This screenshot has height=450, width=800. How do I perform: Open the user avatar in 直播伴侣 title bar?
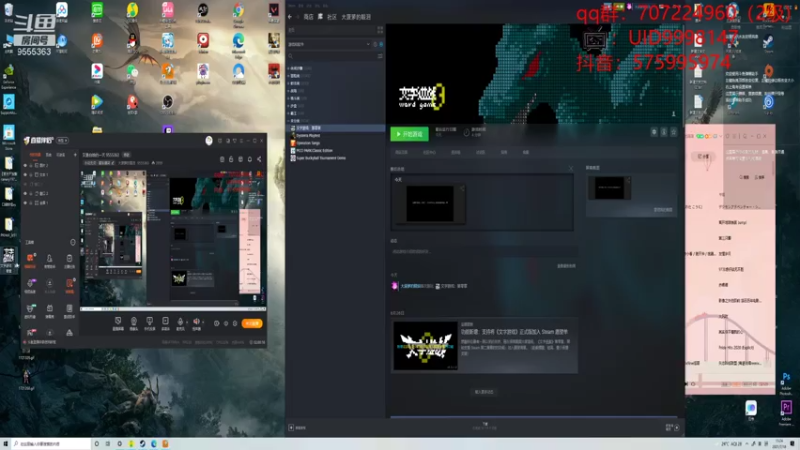point(209,141)
